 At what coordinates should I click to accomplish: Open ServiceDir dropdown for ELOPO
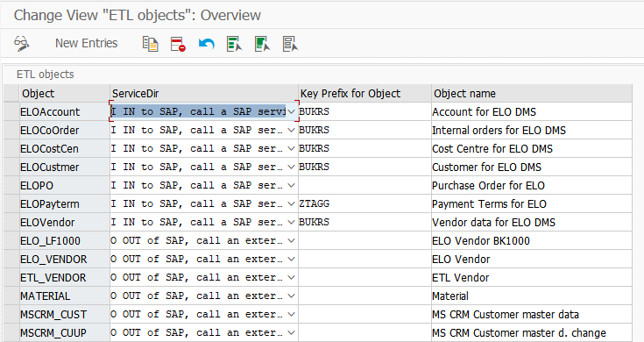(291, 185)
